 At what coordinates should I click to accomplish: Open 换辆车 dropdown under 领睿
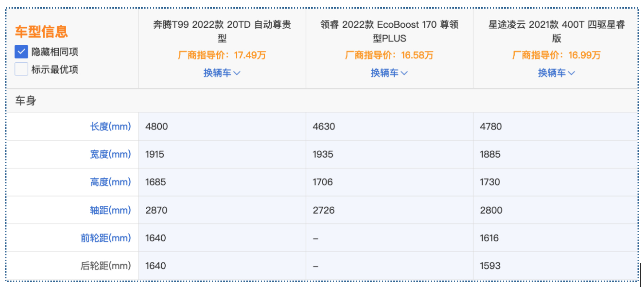[389, 73]
